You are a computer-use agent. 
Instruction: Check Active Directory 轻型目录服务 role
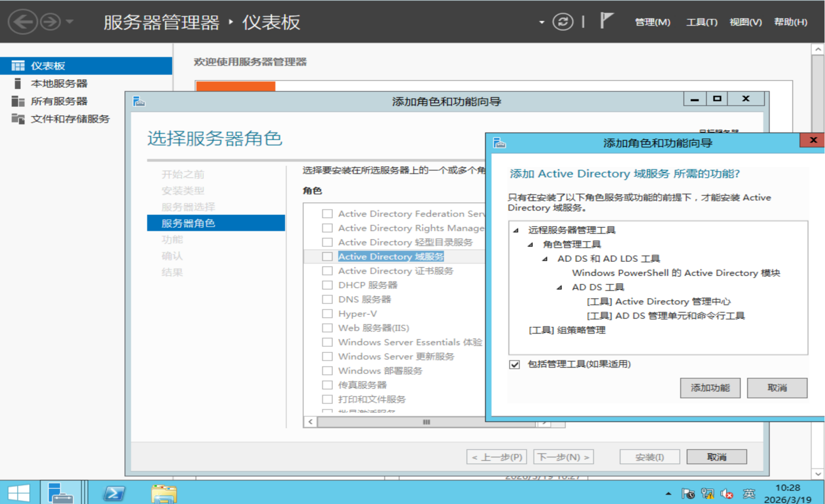tap(327, 243)
